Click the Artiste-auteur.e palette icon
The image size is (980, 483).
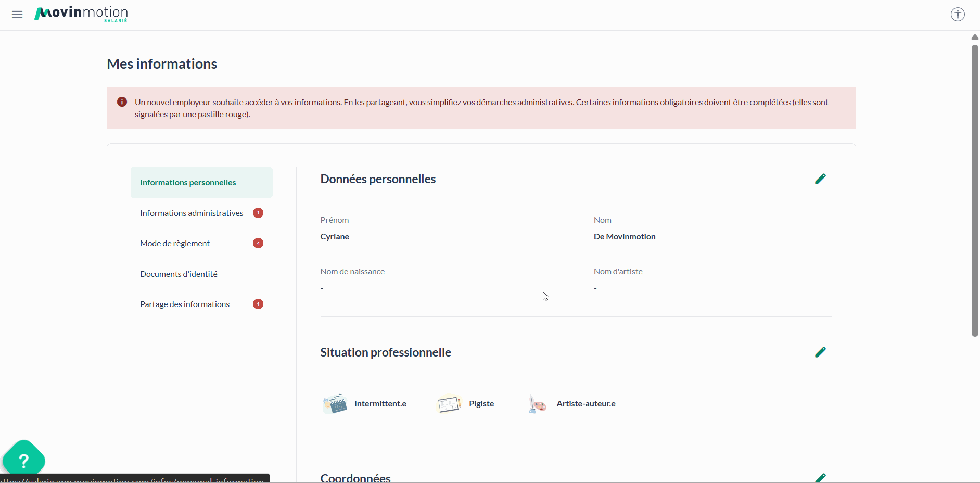(x=537, y=404)
